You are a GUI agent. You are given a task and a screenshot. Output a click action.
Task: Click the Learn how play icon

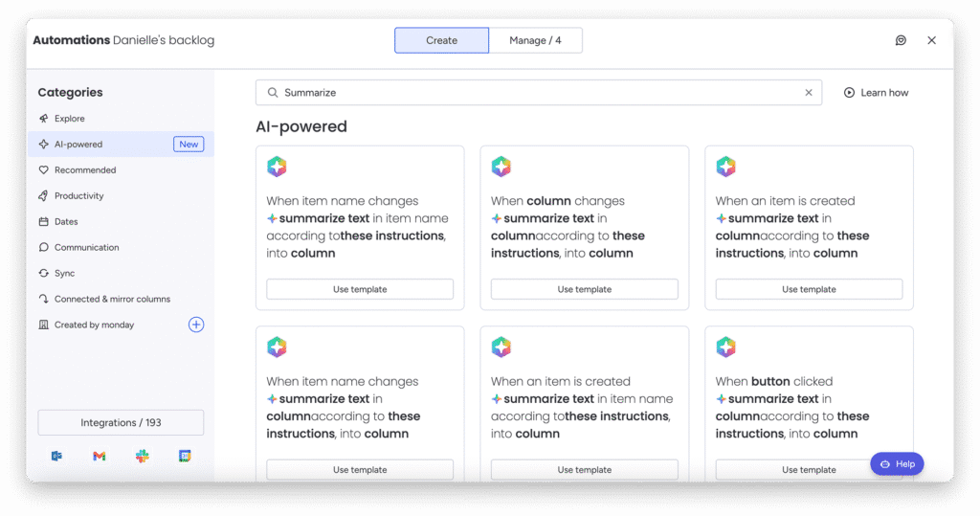850,93
